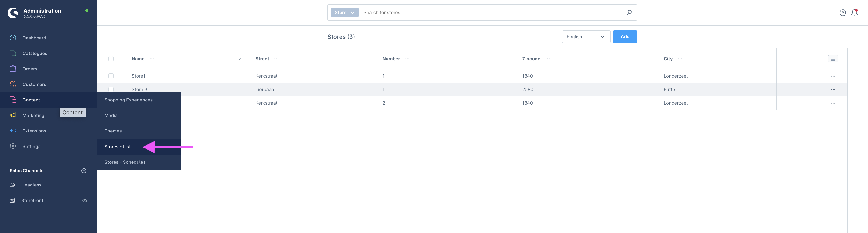This screenshot has width=868, height=233.
Task: Click the Customers people icon
Action: pyautogui.click(x=13, y=84)
